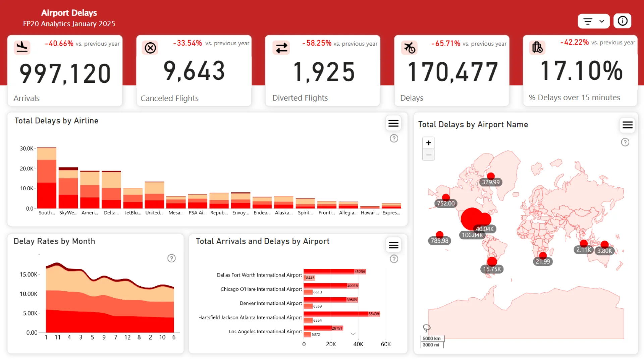The height and width of the screenshot is (362, 644).
Task: Click the 785.98 map bubble label
Action: point(439,241)
